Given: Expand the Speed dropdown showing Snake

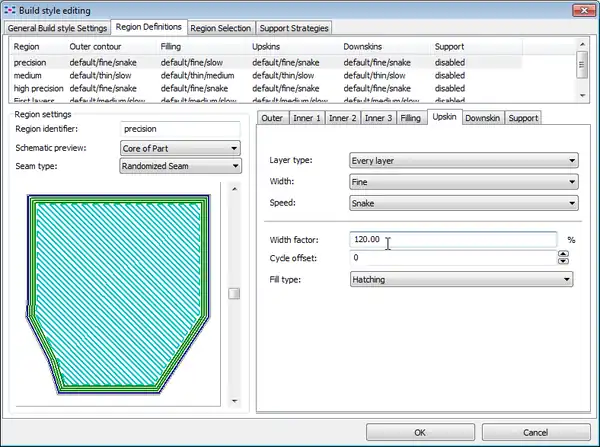Looking at the screenshot, I should (463, 202).
